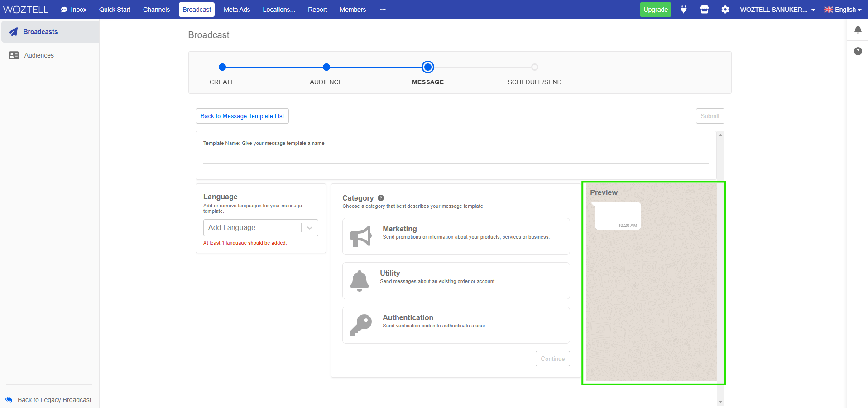The height and width of the screenshot is (408, 868).
Task: Show notifications via the bell icon
Action: tap(858, 29)
